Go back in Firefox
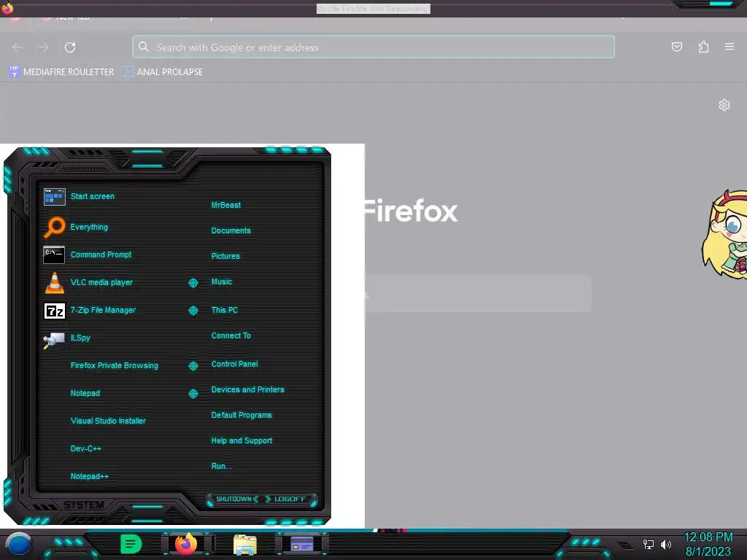 (18, 47)
